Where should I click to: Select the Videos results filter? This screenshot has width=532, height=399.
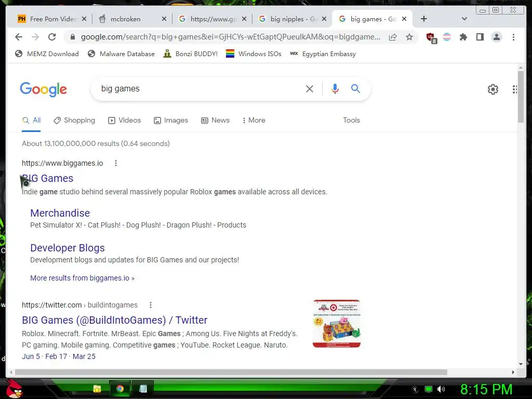(x=124, y=121)
